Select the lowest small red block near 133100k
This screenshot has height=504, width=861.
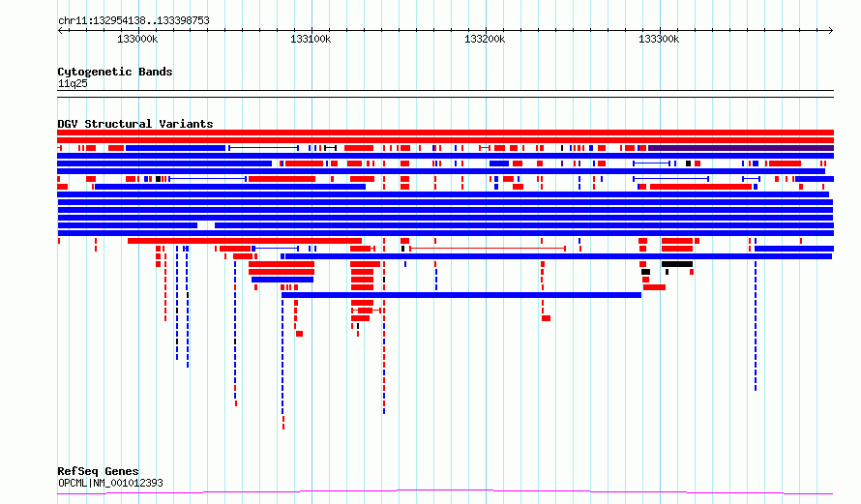(x=299, y=334)
